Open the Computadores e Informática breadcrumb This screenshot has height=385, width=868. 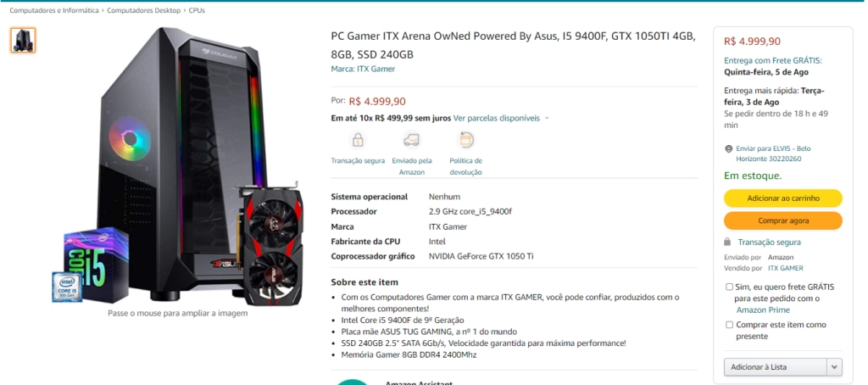(x=54, y=10)
